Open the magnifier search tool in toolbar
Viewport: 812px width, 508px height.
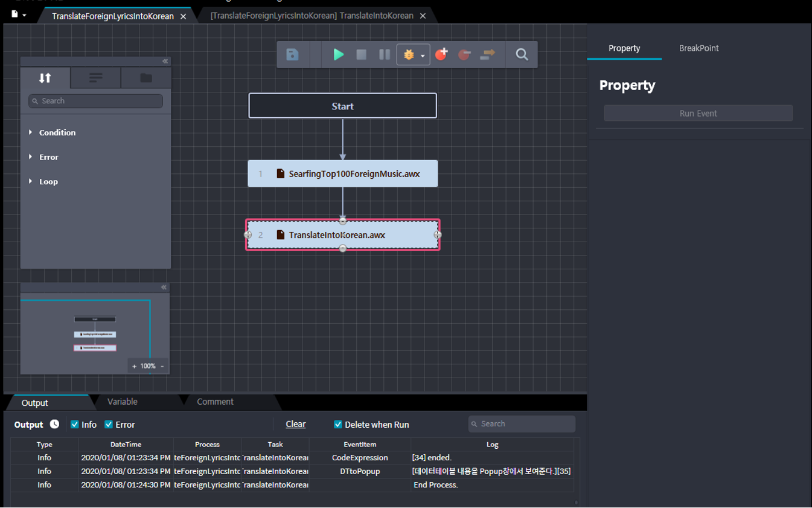tap(522, 55)
